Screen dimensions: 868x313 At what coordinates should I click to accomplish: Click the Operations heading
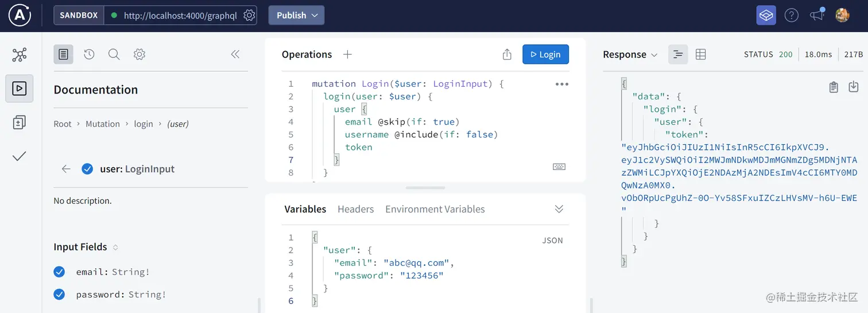307,55
